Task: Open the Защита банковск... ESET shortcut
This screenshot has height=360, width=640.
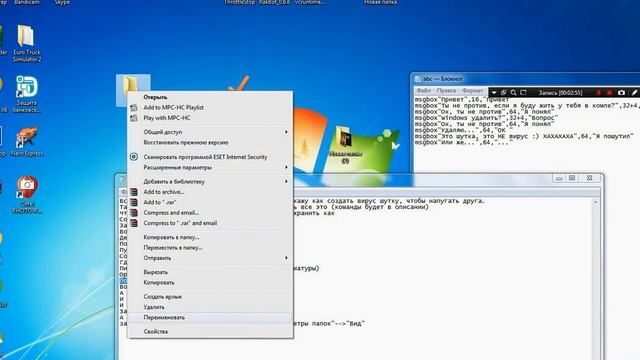Action: (26, 94)
